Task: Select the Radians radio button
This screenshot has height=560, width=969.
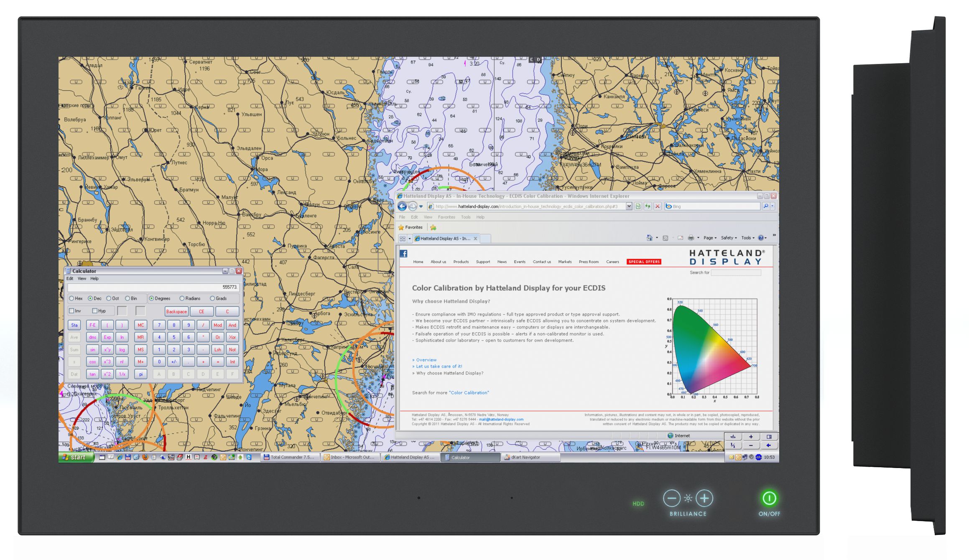Action: pos(182,298)
